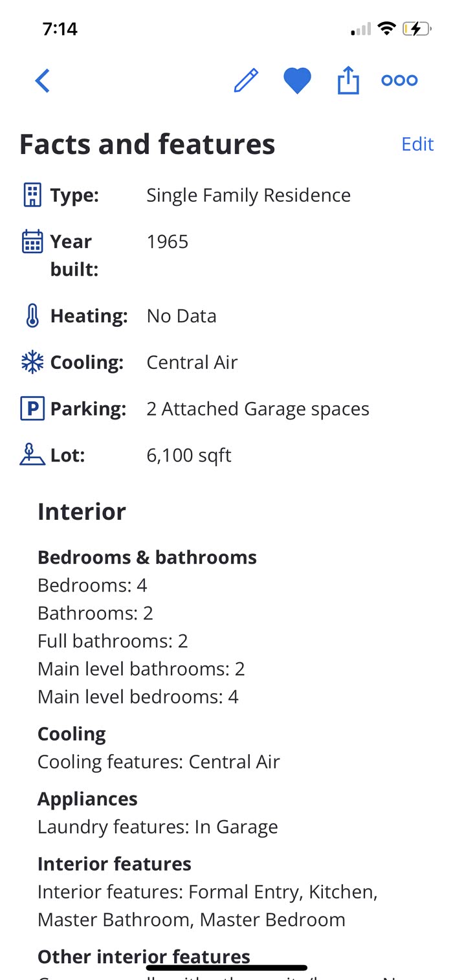This screenshot has height=980, width=453.
Task: Tap the building icon next to Type
Action: point(32,195)
